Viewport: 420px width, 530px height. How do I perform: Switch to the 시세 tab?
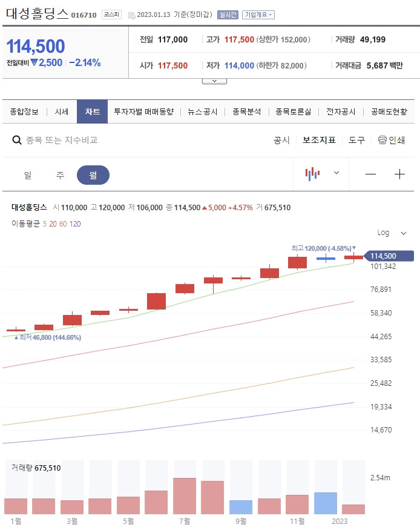pyautogui.click(x=62, y=111)
